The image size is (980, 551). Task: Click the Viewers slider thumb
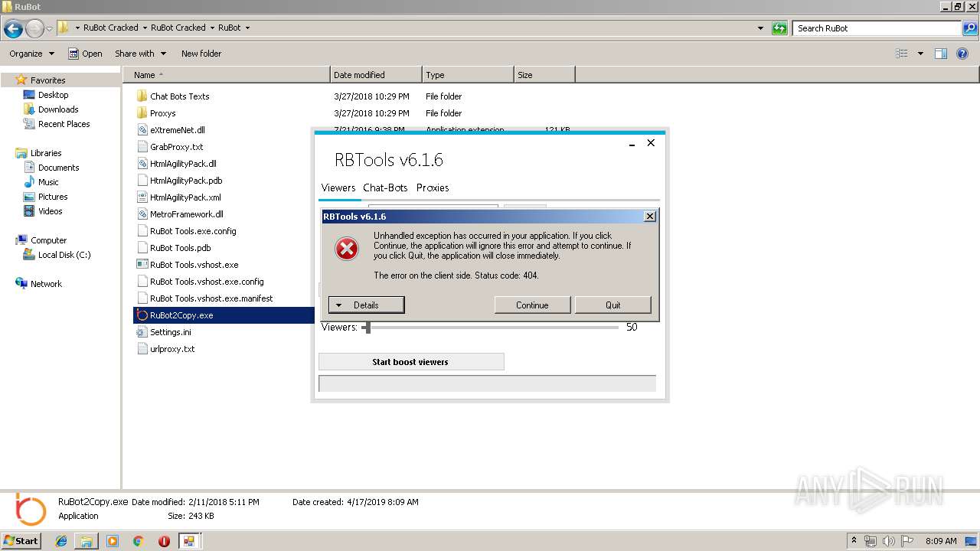(367, 327)
